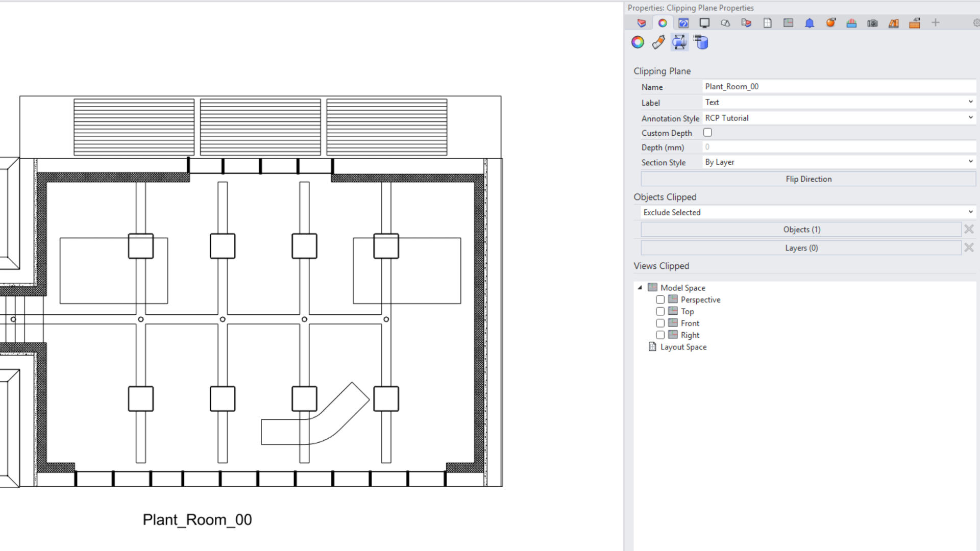Open the layer states panel tab
The width and height of the screenshot is (980, 551).
tap(746, 23)
